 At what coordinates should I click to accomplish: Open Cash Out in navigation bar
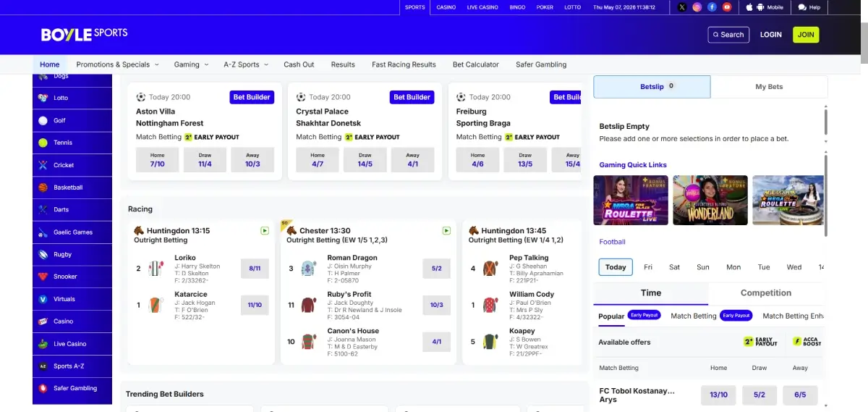click(299, 64)
